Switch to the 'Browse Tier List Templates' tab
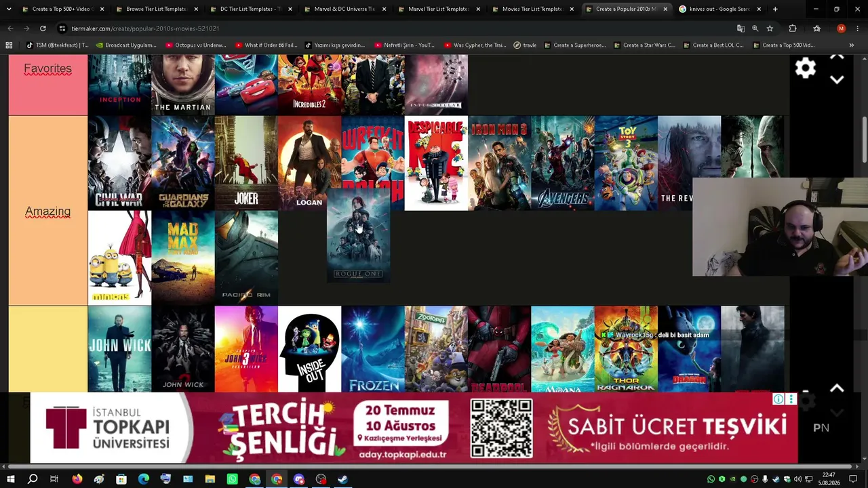The width and height of the screenshot is (868, 488). [155, 9]
